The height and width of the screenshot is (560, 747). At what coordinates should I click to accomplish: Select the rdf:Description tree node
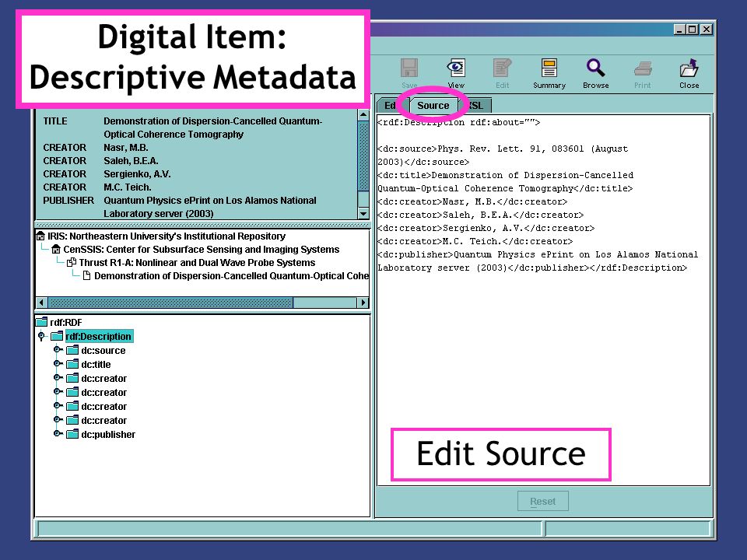[x=99, y=336]
